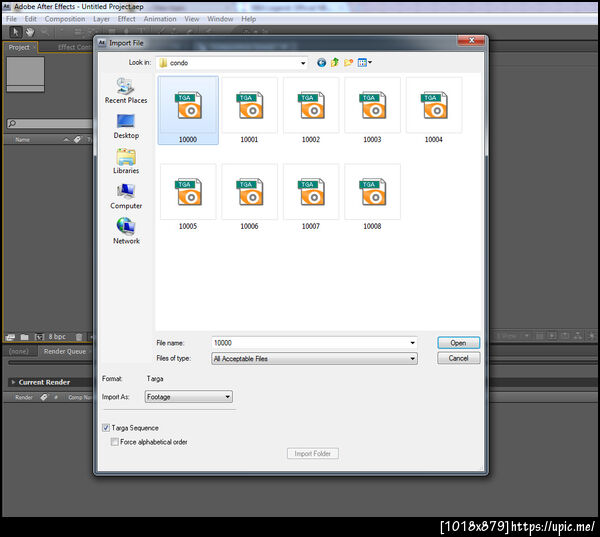
Task: Open the Edit menu
Action: (x=30, y=19)
